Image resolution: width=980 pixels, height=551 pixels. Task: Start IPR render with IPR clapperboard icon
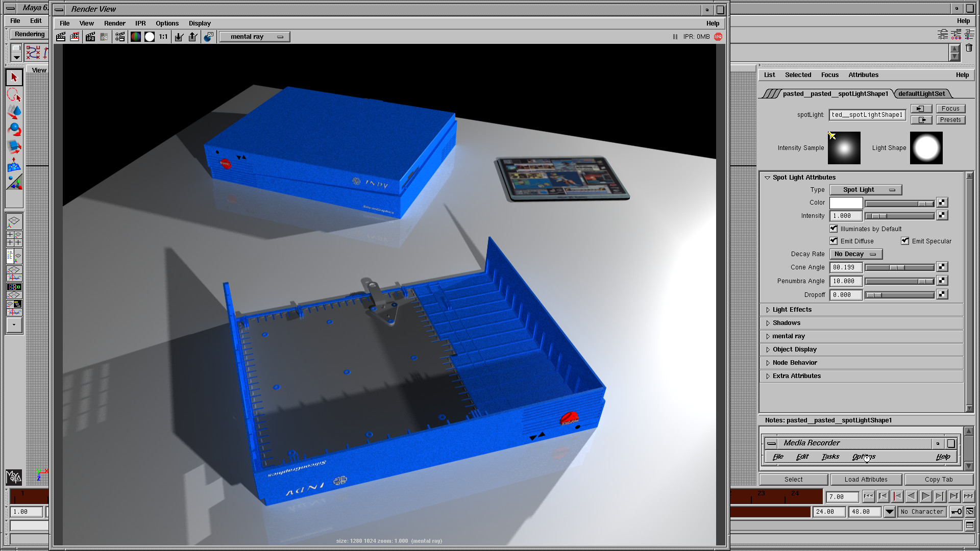point(90,37)
